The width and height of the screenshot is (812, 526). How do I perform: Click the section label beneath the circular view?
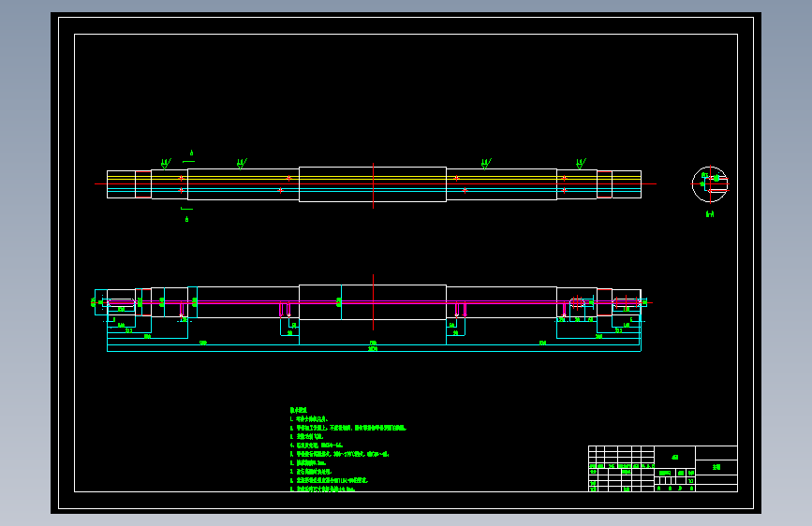click(710, 213)
